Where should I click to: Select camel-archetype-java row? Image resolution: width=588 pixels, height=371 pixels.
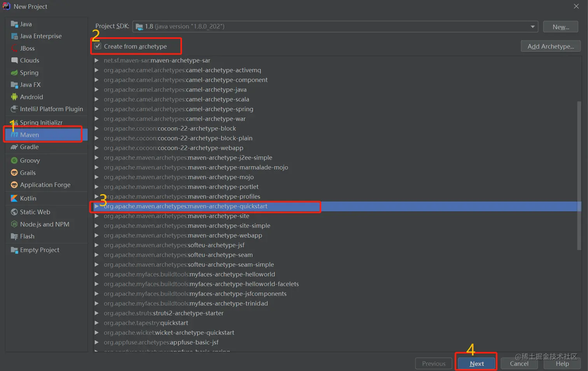click(x=337, y=89)
